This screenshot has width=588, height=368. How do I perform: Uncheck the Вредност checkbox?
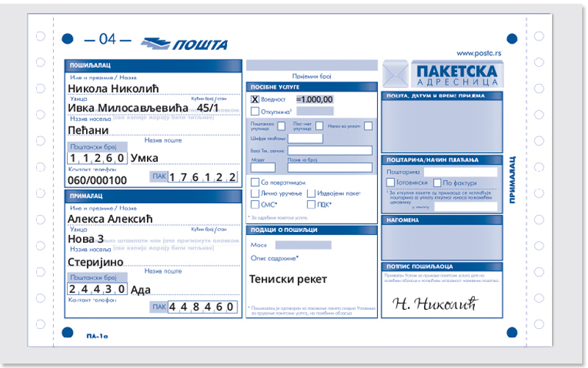click(254, 99)
